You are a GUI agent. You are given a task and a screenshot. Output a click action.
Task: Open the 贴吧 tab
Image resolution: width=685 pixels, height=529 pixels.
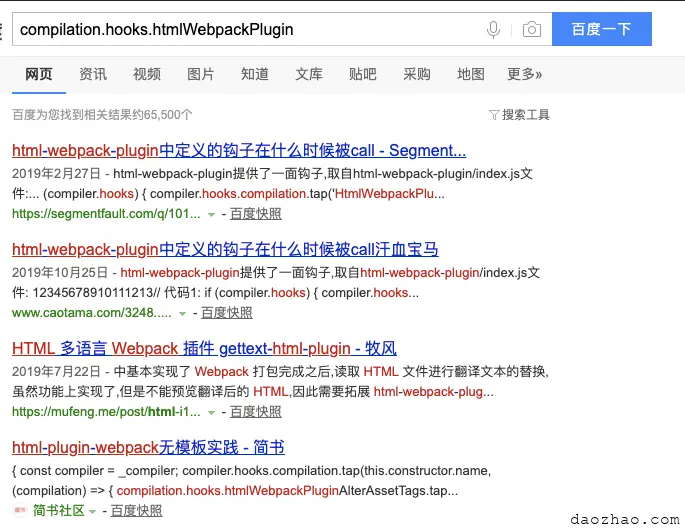coord(363,74)
